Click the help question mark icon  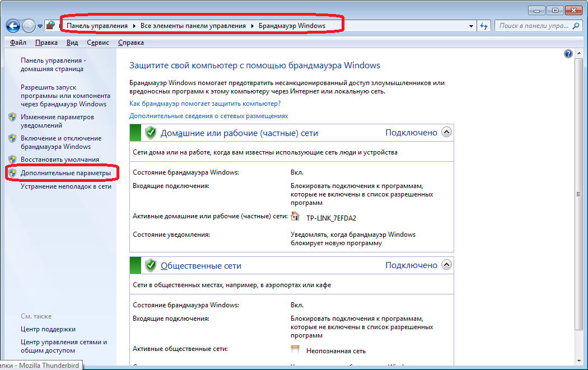[568, 54]
